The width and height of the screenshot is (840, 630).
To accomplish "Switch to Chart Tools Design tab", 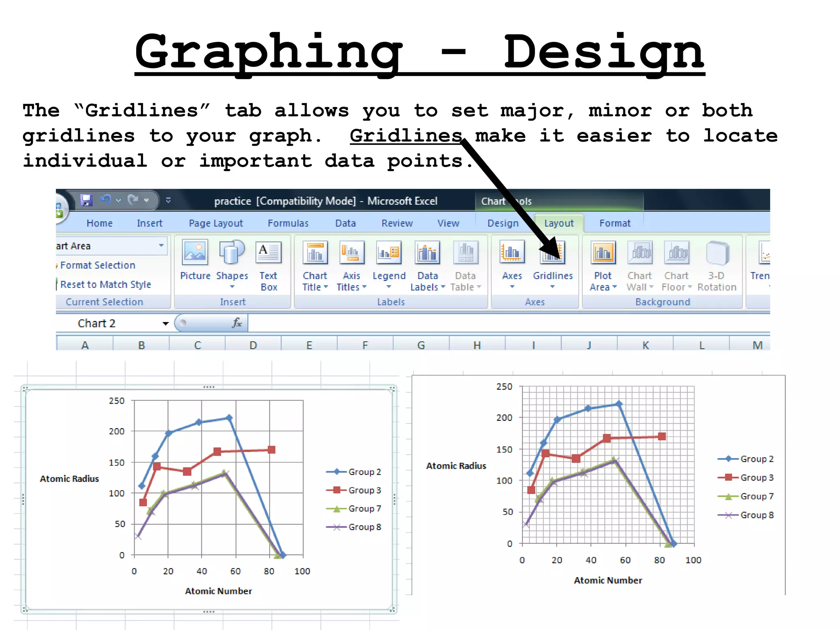I will pos(503,223).
